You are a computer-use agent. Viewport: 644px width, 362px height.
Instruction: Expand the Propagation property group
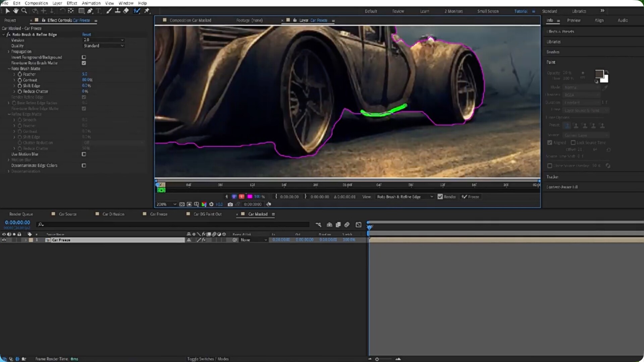point(9,52)
